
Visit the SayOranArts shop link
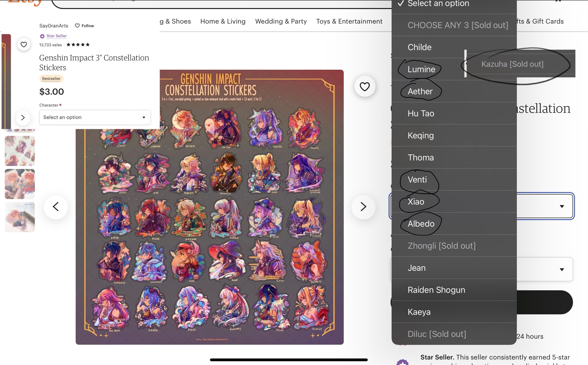pyautogui.click(x=54, y=26)
